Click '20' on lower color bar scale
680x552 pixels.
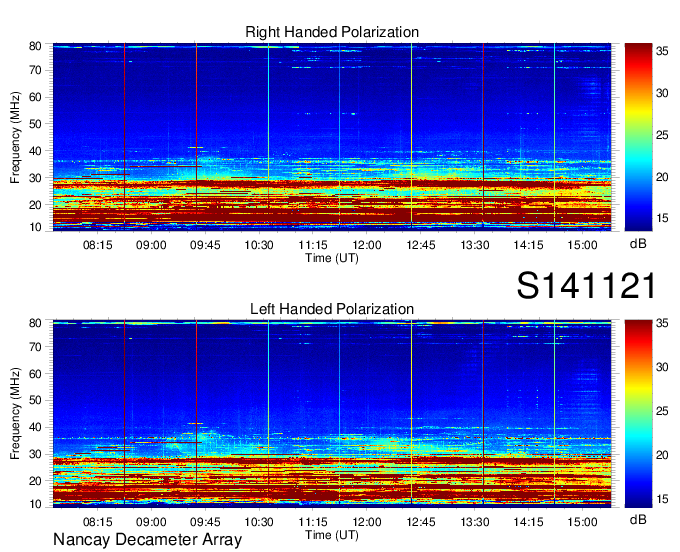pyautogui.click(x=662, y=455)
